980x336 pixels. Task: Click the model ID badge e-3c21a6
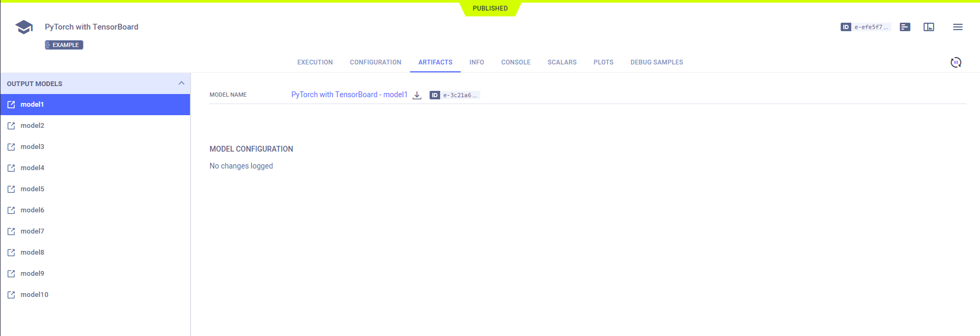(454, 95)
